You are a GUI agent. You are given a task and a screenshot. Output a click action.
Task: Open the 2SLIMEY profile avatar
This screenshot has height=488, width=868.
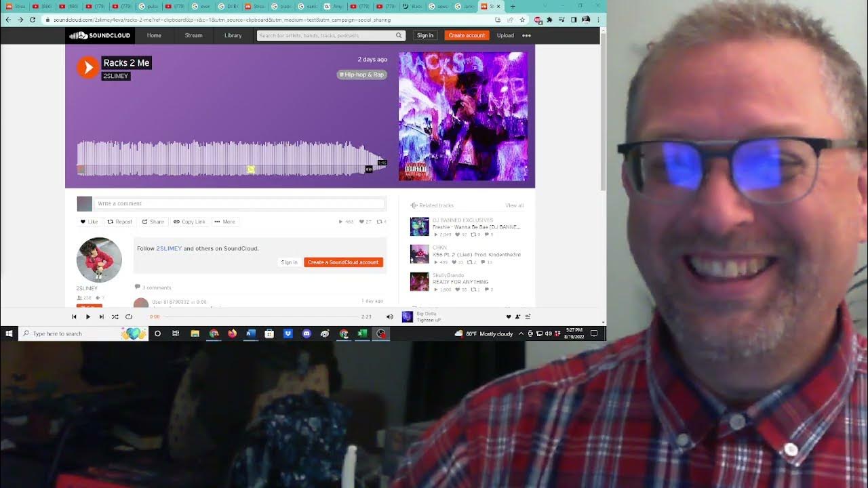coord(99,260)
